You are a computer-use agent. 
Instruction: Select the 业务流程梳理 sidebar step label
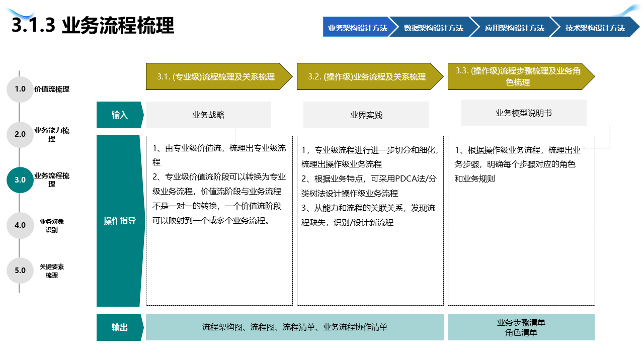click(x=52, y=180)
